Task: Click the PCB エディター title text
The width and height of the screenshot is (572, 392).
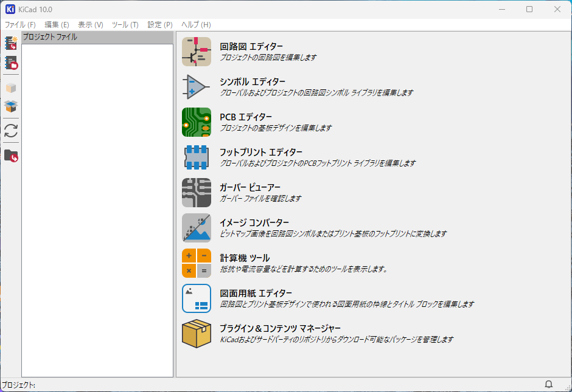Action: (246, 117)
